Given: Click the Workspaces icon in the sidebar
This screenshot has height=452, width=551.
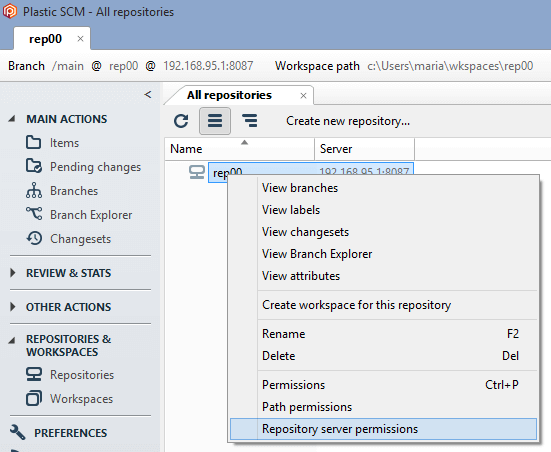Looking at the screenshot, I should coord(34,398).
